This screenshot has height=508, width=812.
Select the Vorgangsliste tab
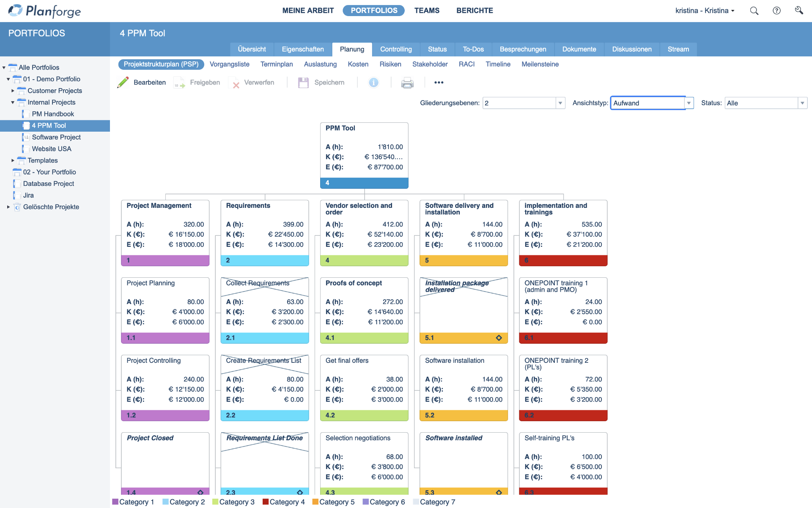(228, 64)
